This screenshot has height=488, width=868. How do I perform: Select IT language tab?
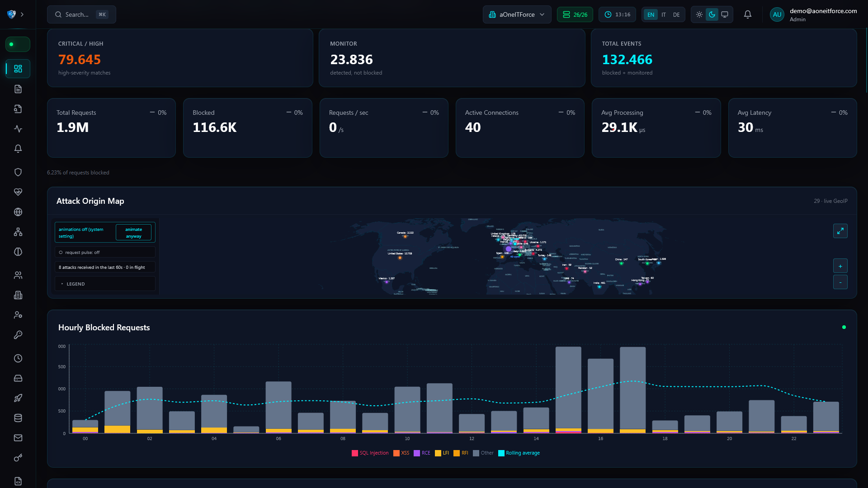pyautogui.click(x=664, y=14)
